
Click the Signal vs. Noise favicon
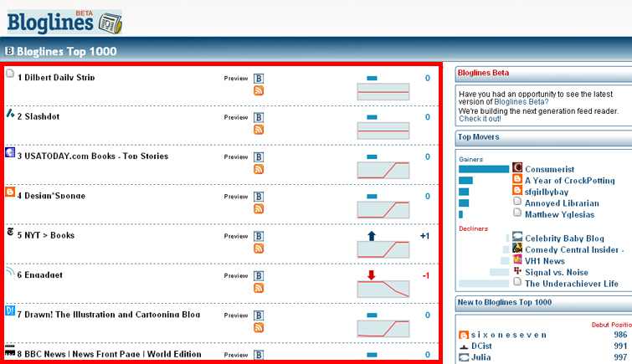(517, 270)
